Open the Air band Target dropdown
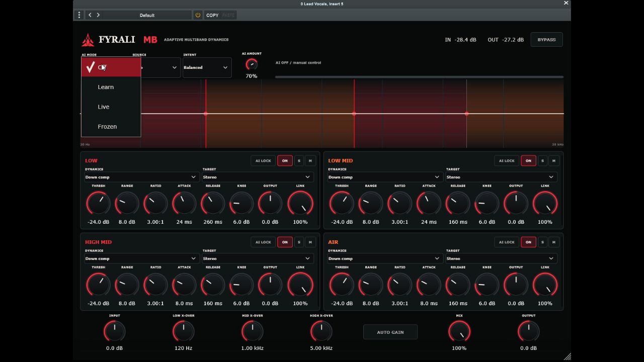This screenshot has width=644, height=362. (501, 258)
